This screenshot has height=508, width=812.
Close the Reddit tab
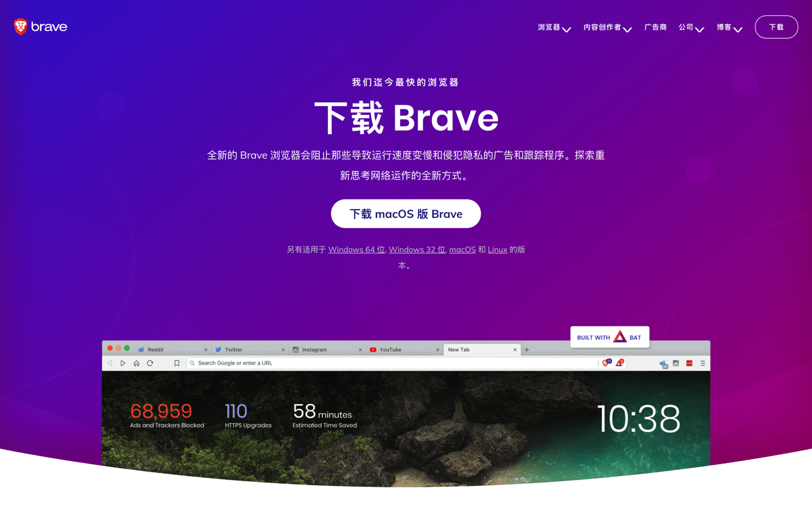tap(206, 350)
